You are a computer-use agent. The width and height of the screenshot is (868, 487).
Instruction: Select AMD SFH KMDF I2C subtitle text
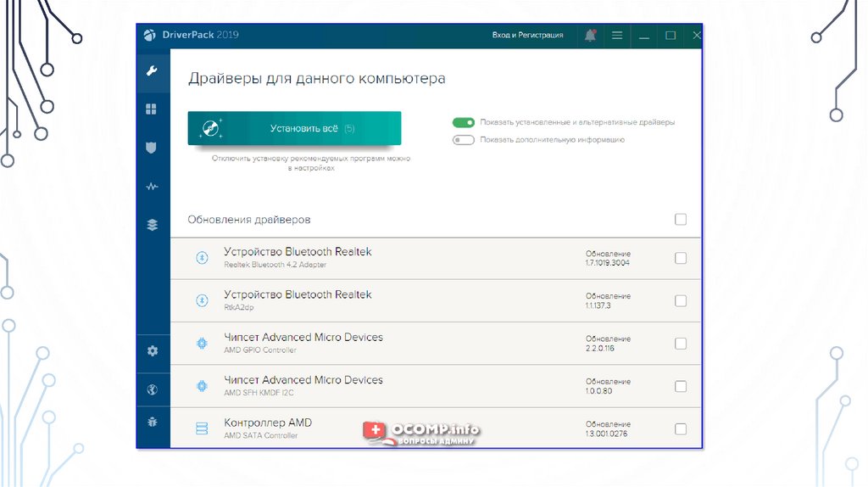259,393
